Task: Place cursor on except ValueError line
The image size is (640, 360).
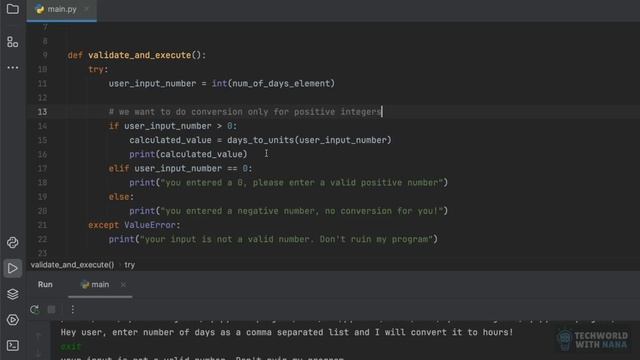Action: 134,225
